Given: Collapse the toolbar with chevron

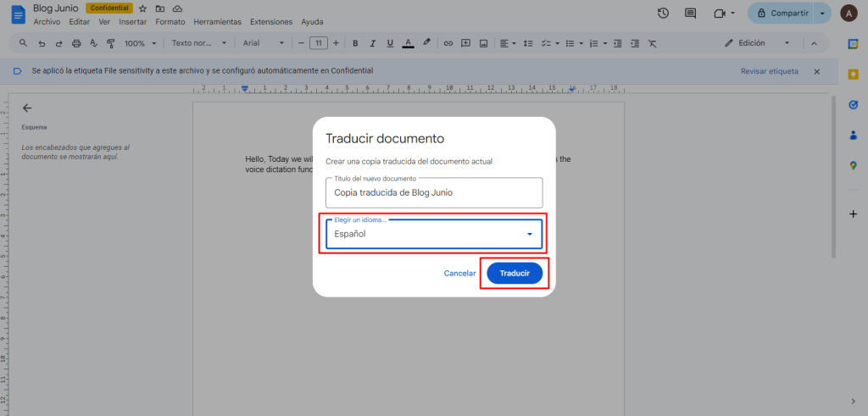Looking at the screenshot, I should tap(815, 43).
